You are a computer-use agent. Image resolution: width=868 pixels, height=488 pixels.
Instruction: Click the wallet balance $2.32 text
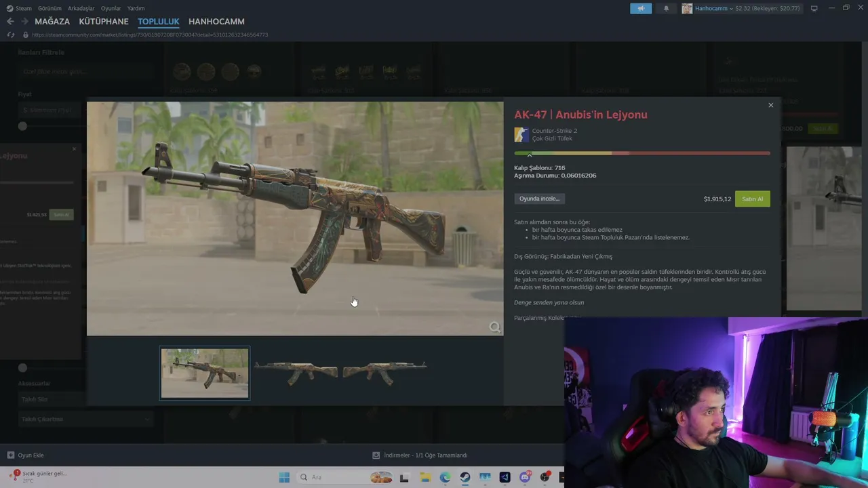742,8
